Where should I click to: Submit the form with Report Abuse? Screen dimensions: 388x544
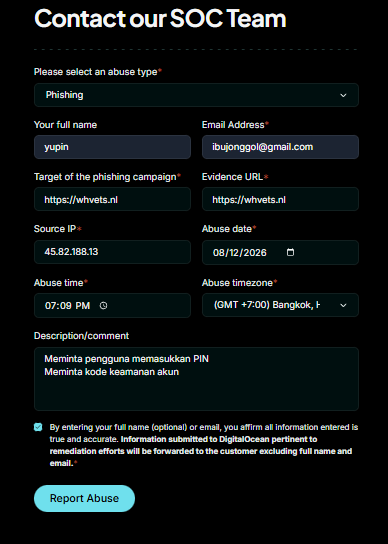coord(84,498)
